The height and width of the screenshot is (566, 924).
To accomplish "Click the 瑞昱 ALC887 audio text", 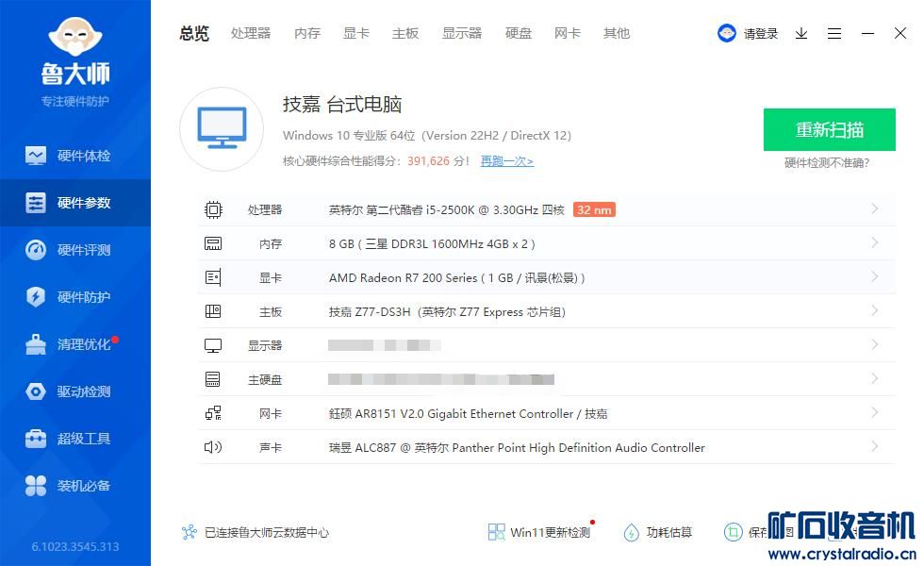I will 517,448.
